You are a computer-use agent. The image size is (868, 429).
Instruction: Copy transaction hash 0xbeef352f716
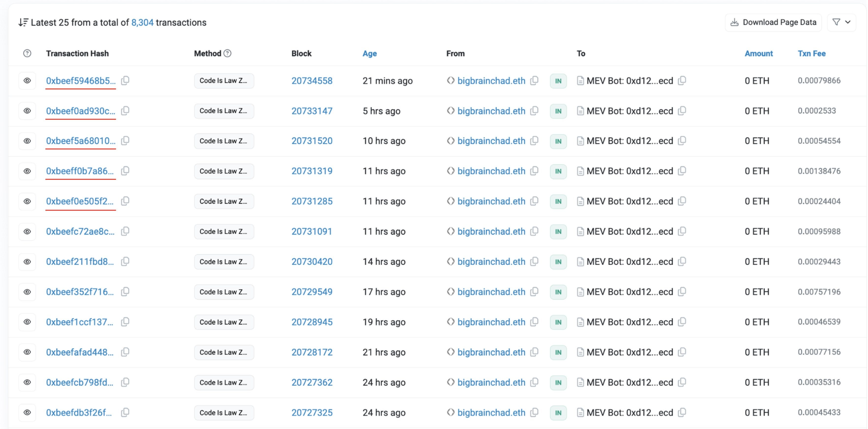[x=125, y=292]
